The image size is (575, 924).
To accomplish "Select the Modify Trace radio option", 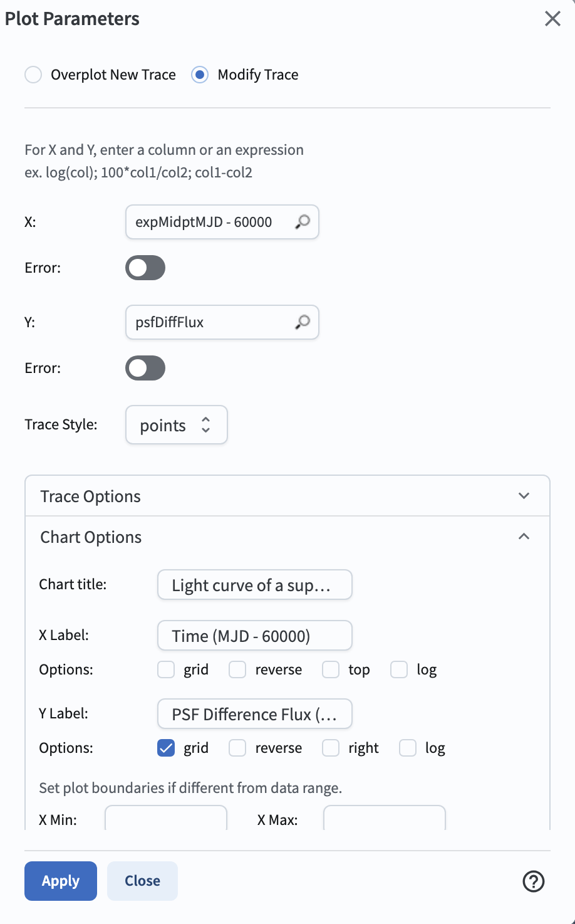I will pos(200,75).
